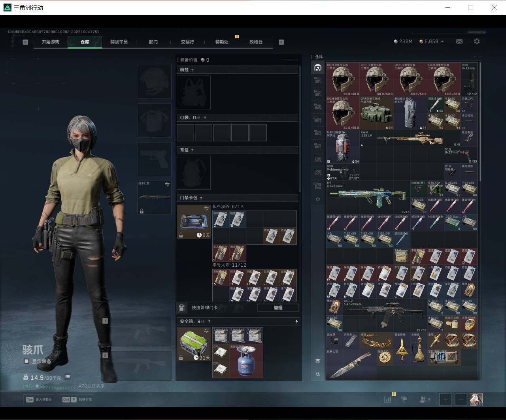Viewport: 506px width, 420px height.
Task: Select the AK-12 rifle in stash
Action: coord(385,315)
